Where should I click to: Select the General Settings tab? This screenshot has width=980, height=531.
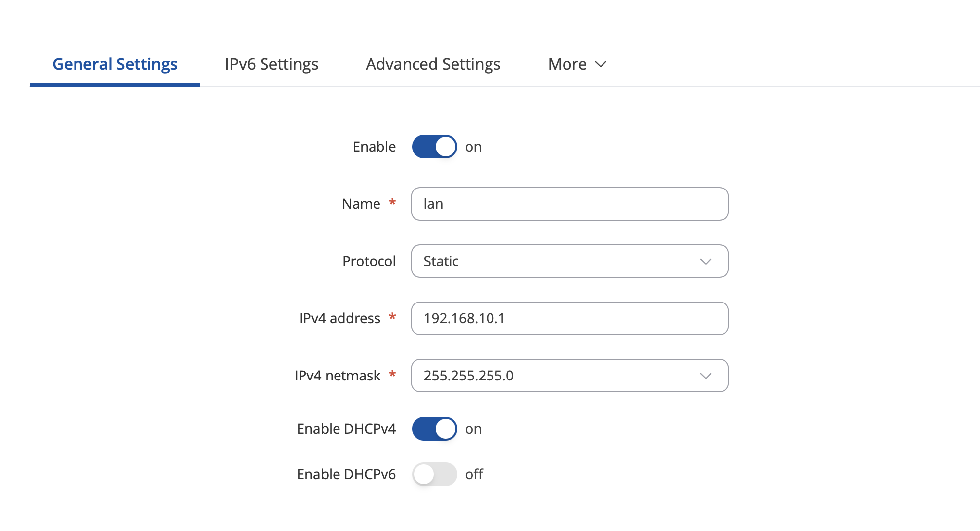[x=114, y=64]
